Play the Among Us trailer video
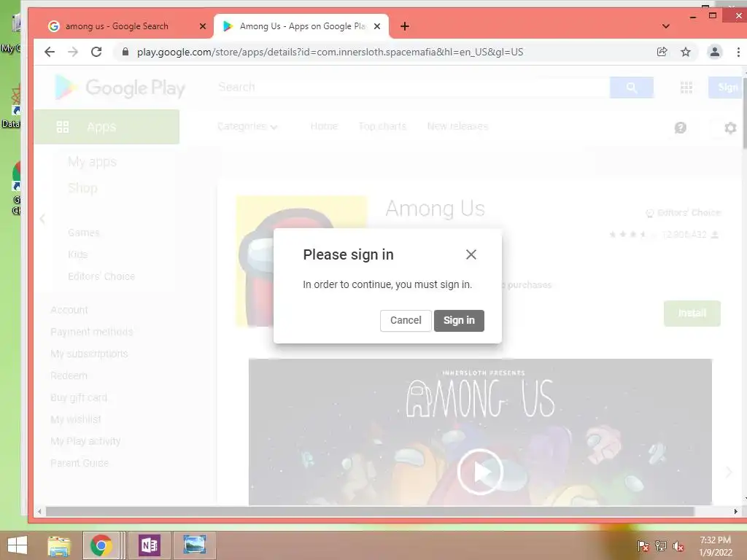The width and height of the screenshot is (747, 560). [x=480, y=472]
